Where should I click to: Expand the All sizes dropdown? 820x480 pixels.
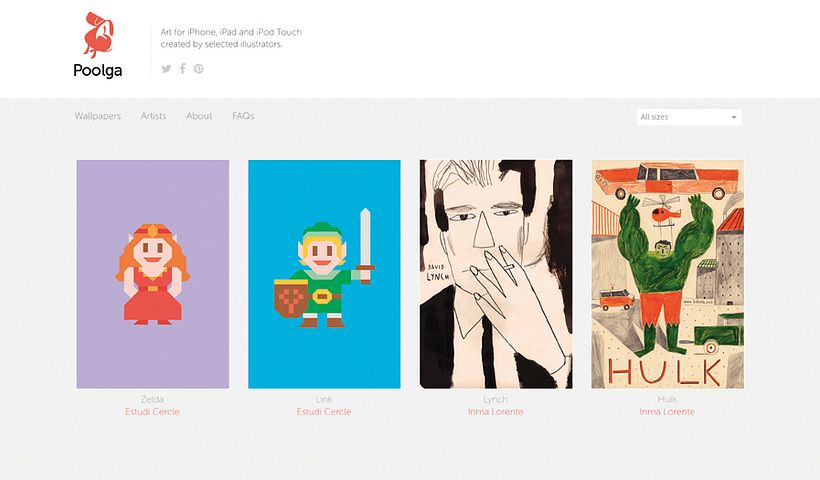tap(689, 117)
